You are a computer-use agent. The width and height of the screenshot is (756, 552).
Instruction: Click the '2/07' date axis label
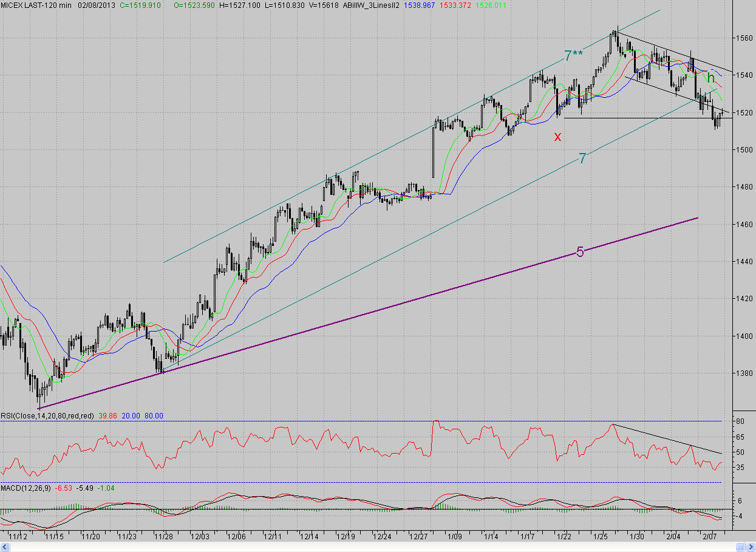710,536
